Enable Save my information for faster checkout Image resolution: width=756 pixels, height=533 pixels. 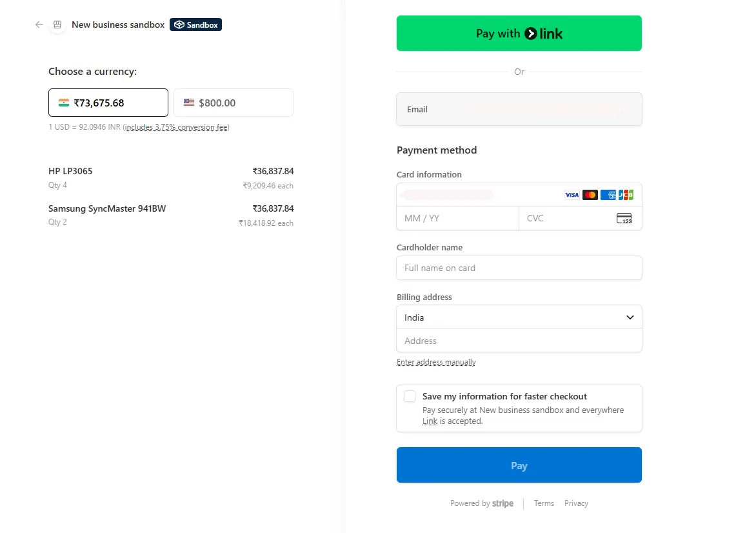pos(410,397)
